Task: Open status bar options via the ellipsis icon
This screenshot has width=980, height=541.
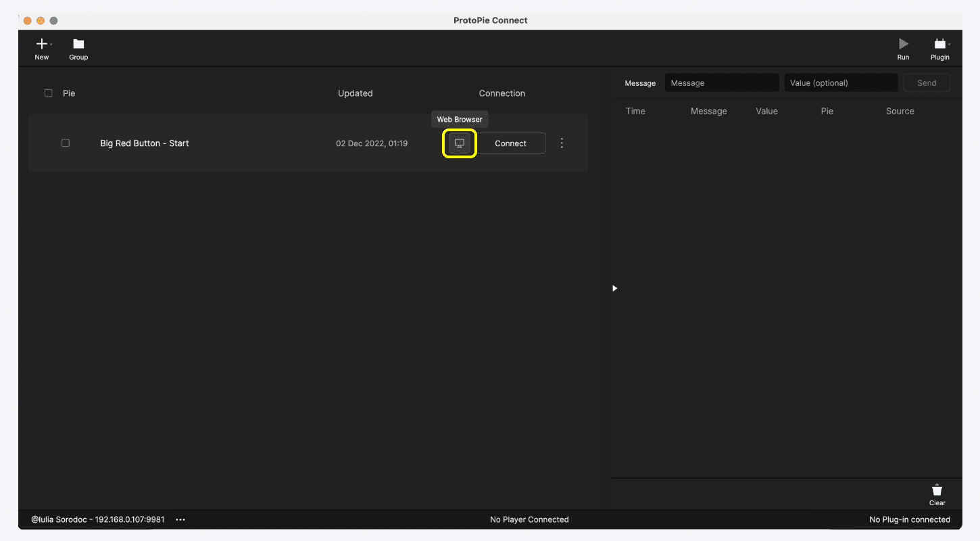Action: 180,519
